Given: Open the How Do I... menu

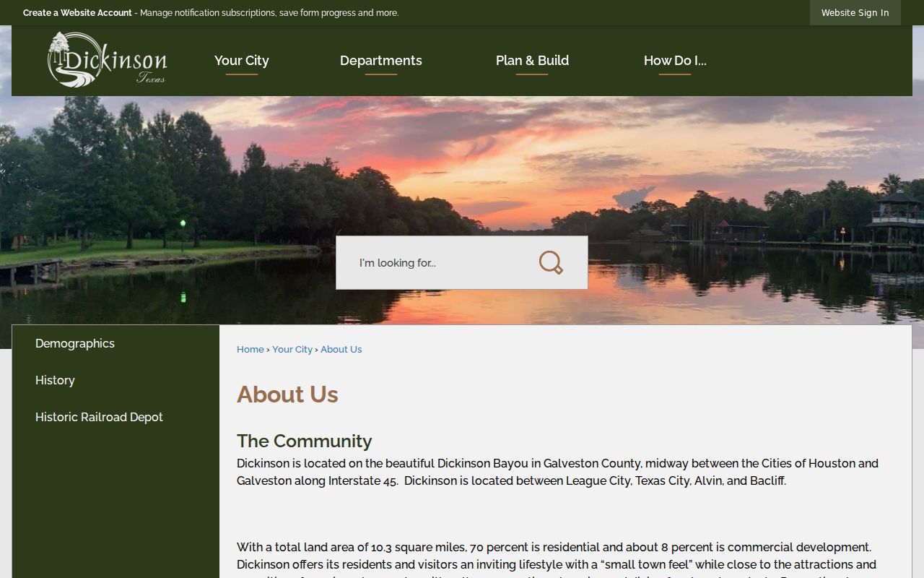Looking at the screenshot, I should 675,61.
